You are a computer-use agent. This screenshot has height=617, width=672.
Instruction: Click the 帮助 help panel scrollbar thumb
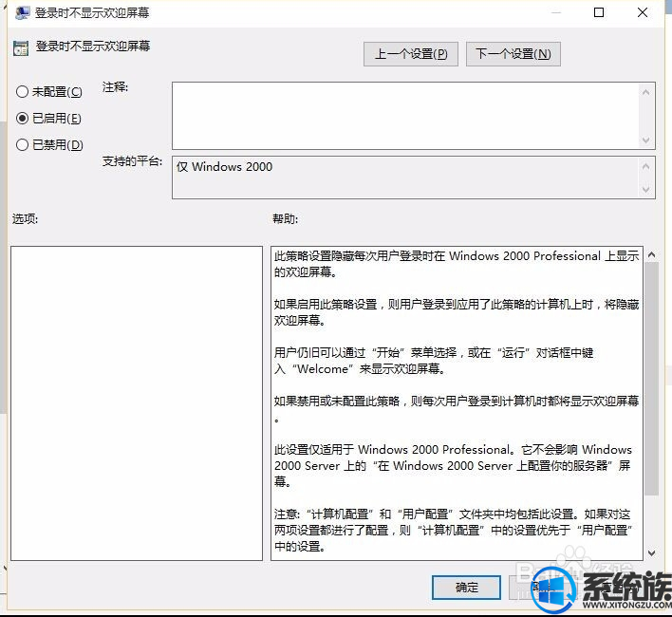[651, 379]
